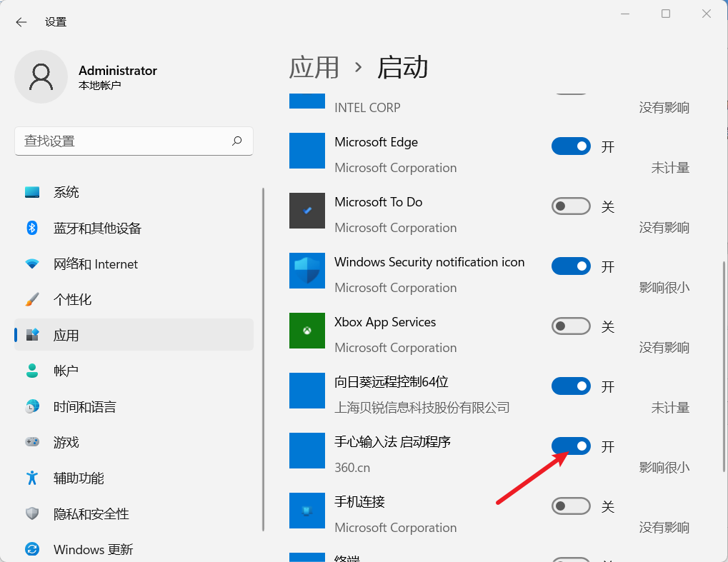Open 辅助功能 settings page
Screen dimensions: 728x562
pos(134,478)
